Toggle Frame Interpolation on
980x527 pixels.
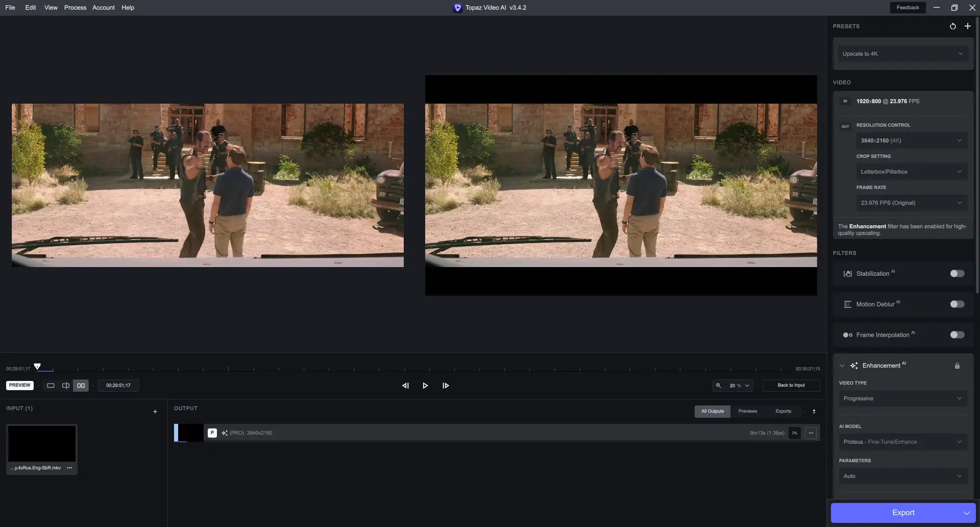tap(957, 335)
